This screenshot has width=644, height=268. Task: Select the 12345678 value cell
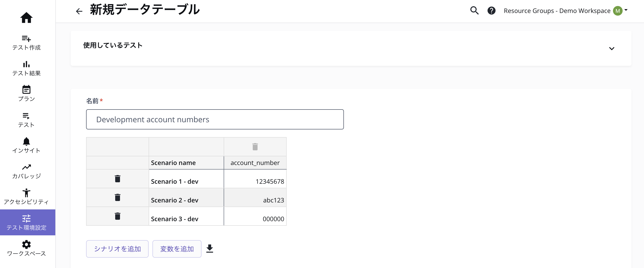click(255, 179)
